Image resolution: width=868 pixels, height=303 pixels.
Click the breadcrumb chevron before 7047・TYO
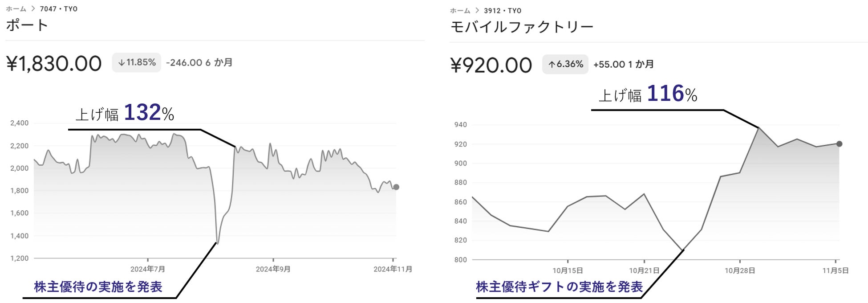(x=33, y=8)
